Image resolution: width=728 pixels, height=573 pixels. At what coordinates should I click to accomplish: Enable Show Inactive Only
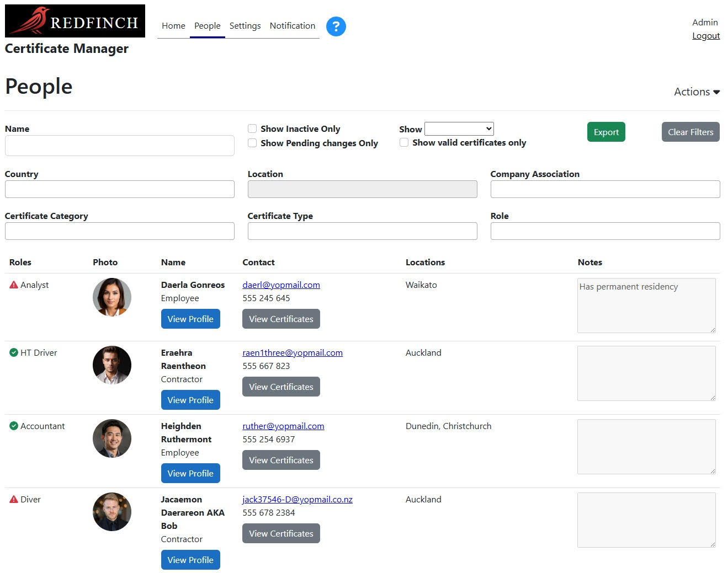click(x=252, y=128)
